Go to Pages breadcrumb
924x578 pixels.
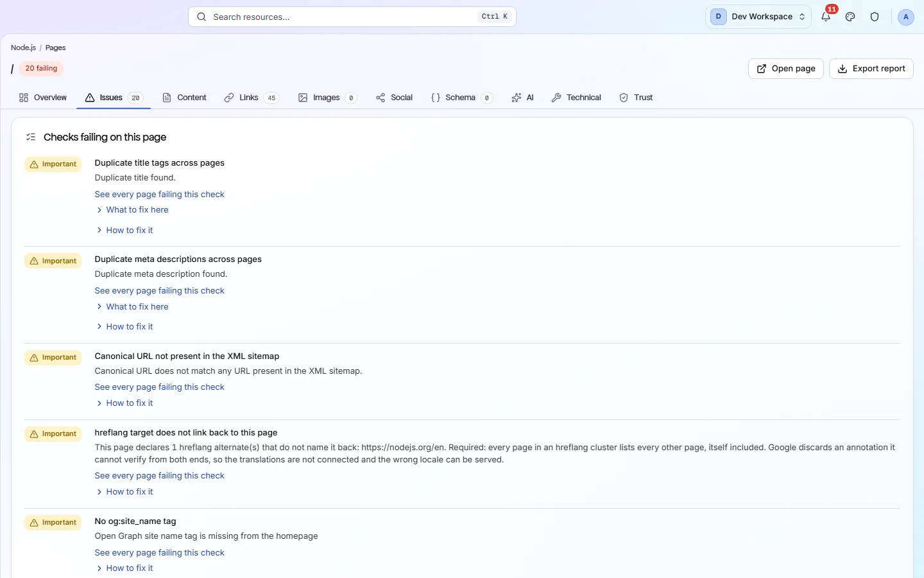55,48
